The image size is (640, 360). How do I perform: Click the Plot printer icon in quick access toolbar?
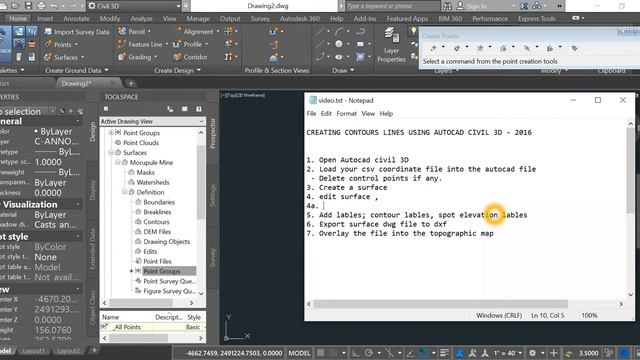pos(41,6)
